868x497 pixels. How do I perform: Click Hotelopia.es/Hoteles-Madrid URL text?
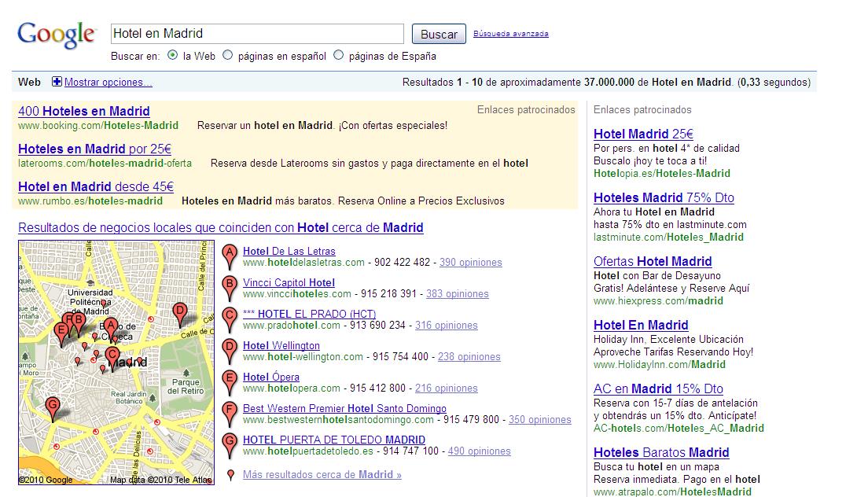point(661,174)
